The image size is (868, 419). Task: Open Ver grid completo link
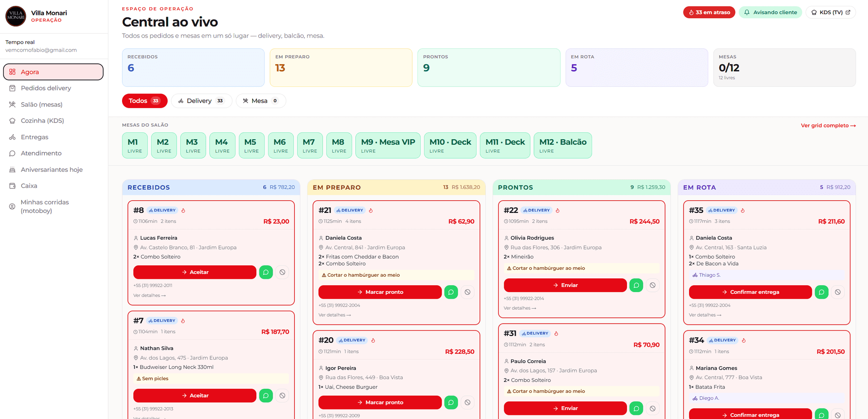coord(828,126)
